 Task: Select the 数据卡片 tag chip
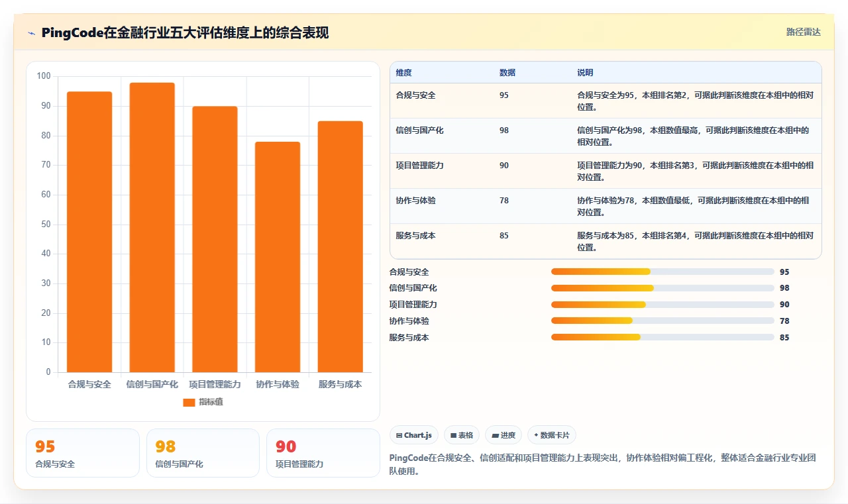[552, 435]
